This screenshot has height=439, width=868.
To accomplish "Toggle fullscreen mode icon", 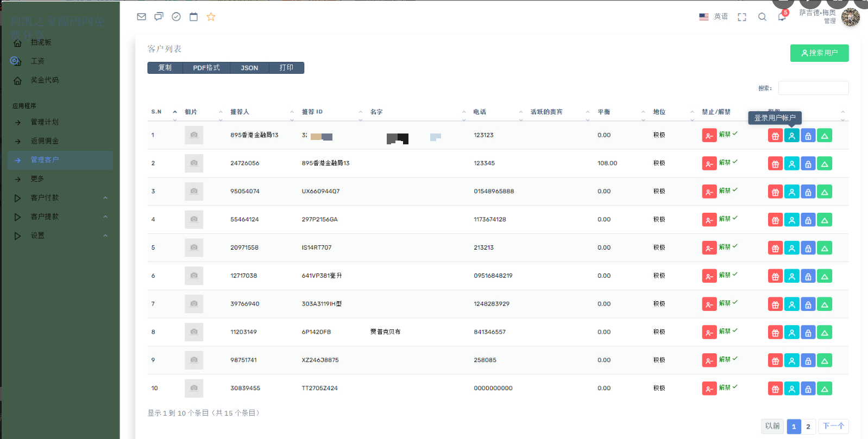I will [x=742, y=17].
